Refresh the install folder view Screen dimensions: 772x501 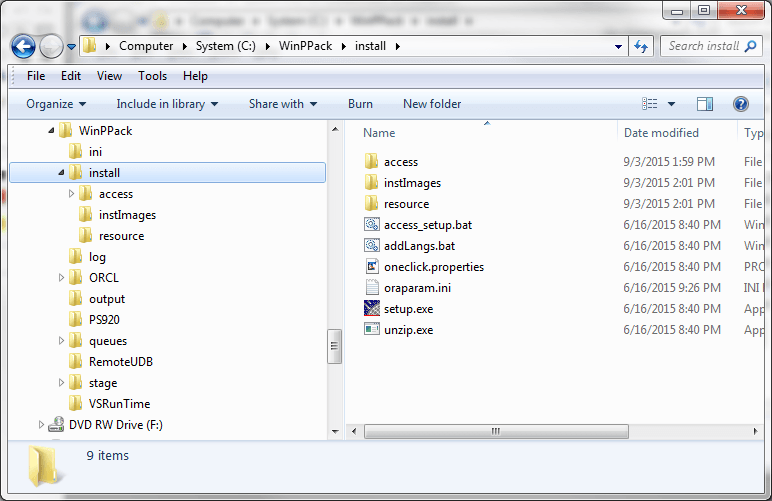pyautogui.click(x=641, y=46)
